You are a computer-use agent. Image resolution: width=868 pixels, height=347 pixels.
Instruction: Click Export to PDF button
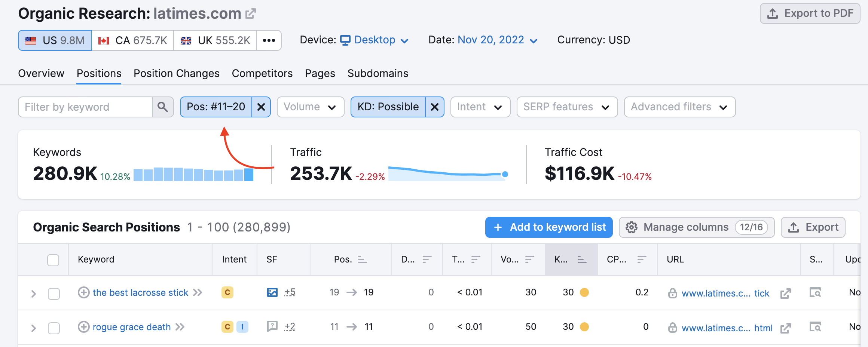point(810,13)
